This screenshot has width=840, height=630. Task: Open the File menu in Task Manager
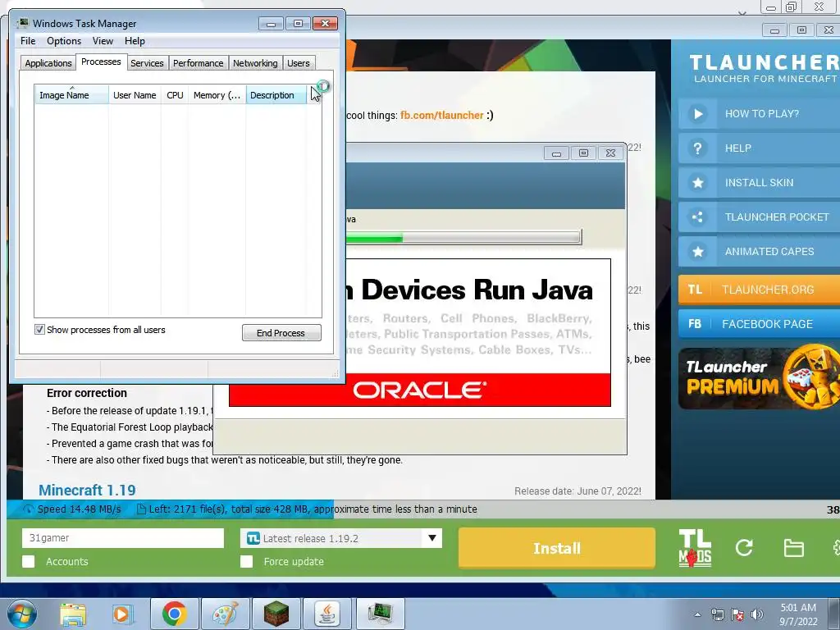[x=28, y=41]
